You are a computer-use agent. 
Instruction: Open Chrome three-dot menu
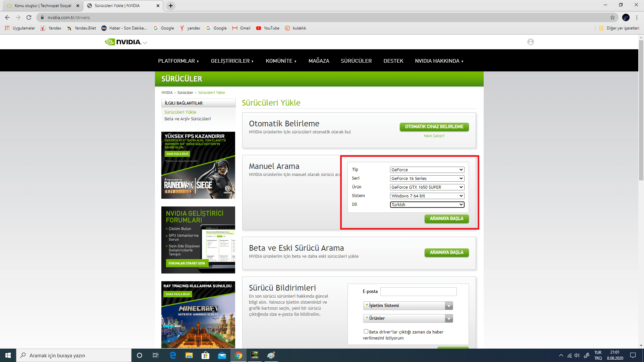point(637,17)
